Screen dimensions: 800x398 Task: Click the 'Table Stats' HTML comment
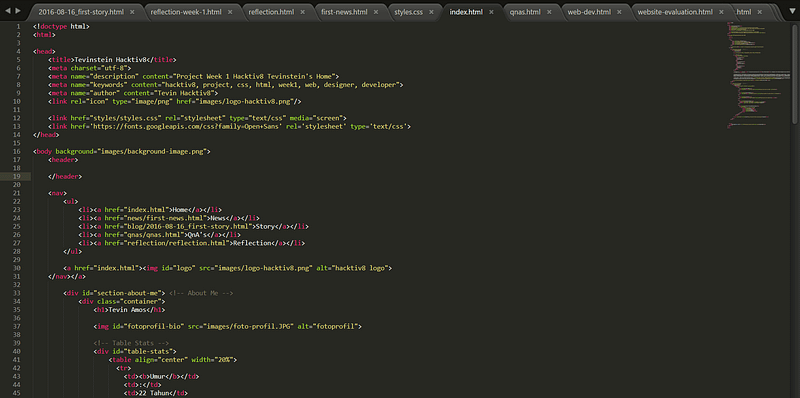131,342
